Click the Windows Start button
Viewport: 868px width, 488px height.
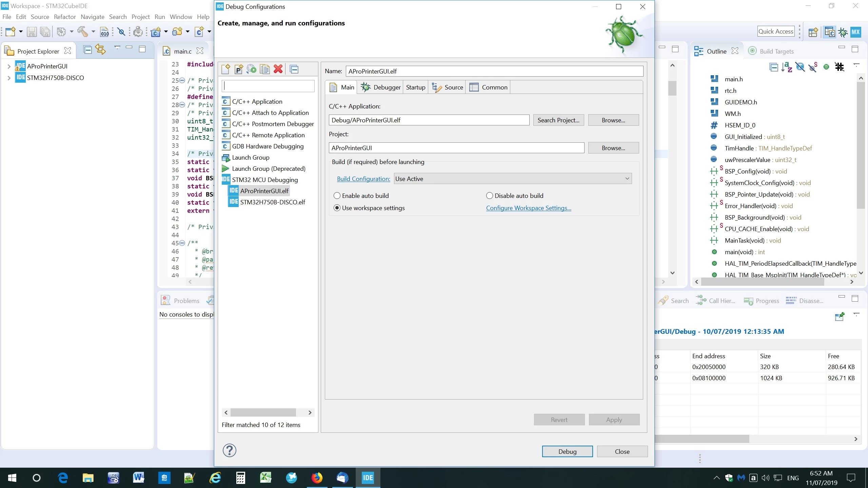tap(12, 478)
